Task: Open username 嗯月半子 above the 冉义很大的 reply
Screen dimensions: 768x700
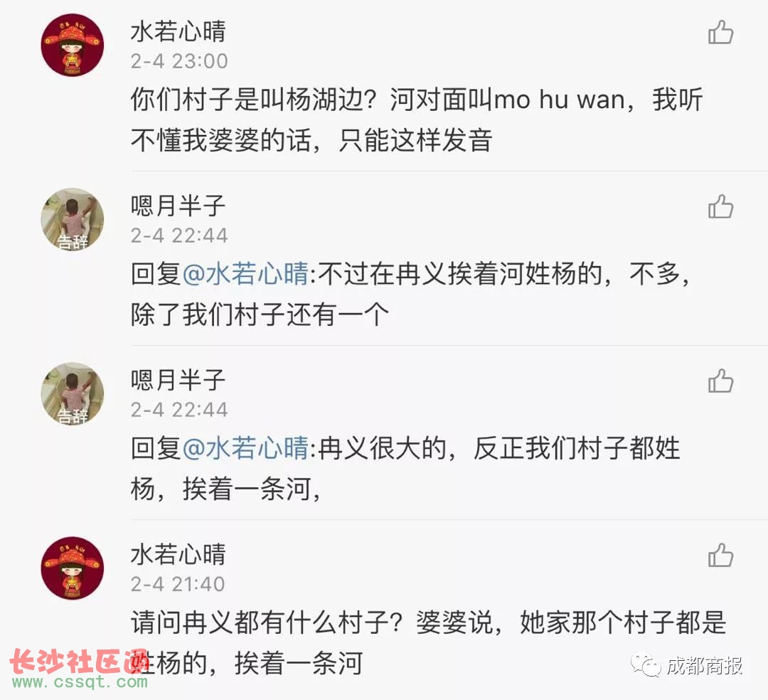Action: 178,380
